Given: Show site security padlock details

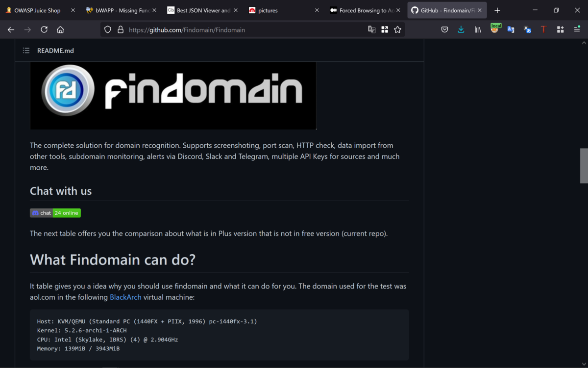Looking at the screenshot, I should click(121, 30).
